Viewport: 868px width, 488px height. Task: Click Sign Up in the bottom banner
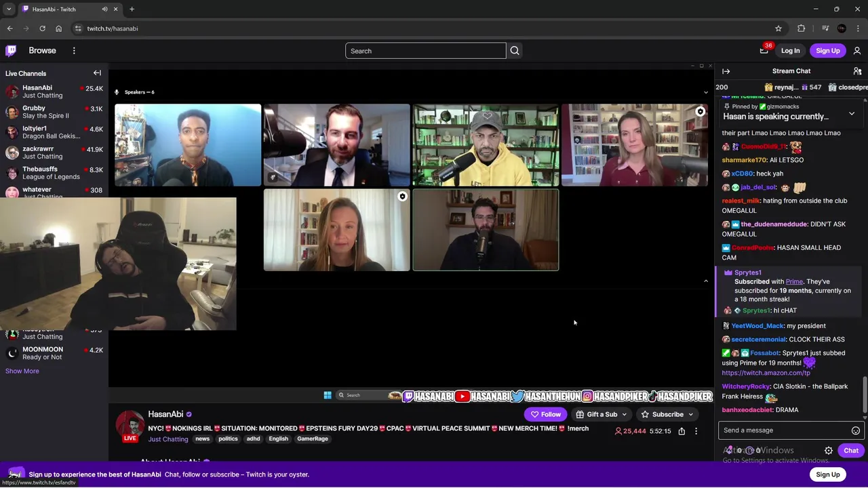click(828, 474)
